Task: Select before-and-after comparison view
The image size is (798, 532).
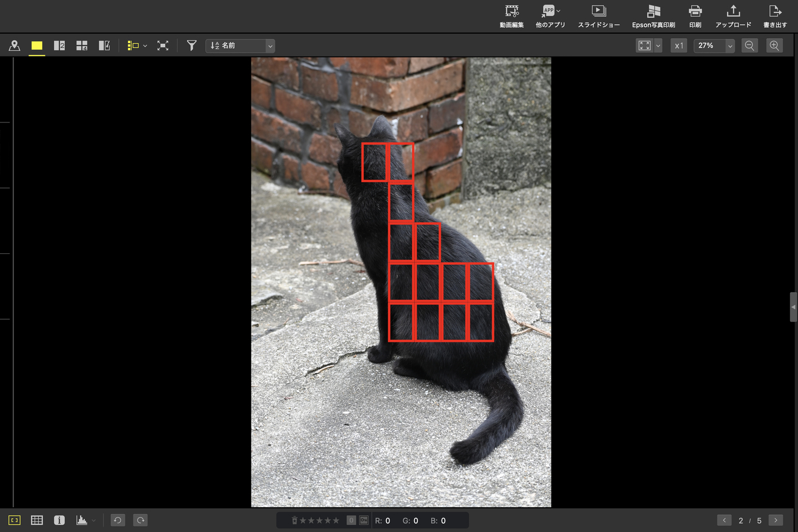Action: tap(104, 46)
